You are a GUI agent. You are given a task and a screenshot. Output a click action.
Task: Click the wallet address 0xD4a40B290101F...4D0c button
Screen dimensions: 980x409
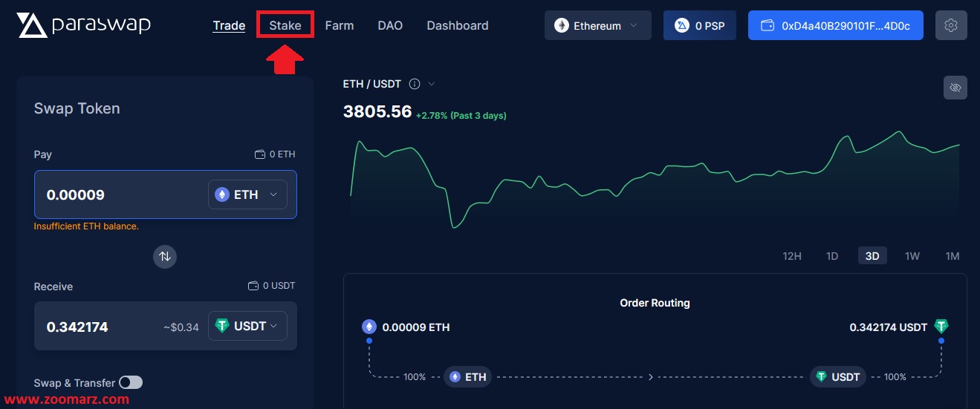836,25
